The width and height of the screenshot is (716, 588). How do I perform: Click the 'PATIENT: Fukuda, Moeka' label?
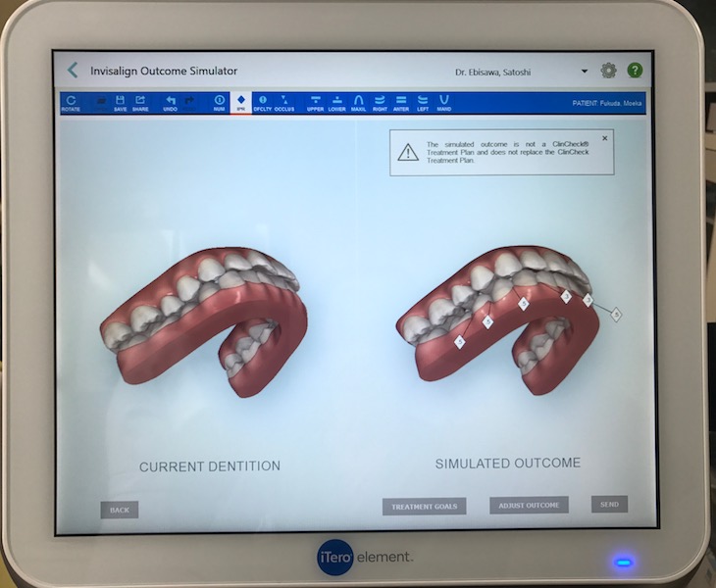[607, 104]
